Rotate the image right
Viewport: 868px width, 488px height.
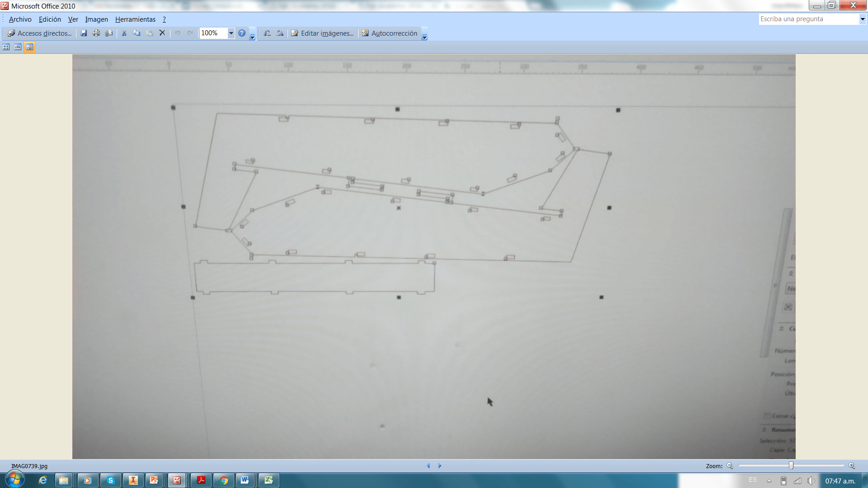point(280,33)
